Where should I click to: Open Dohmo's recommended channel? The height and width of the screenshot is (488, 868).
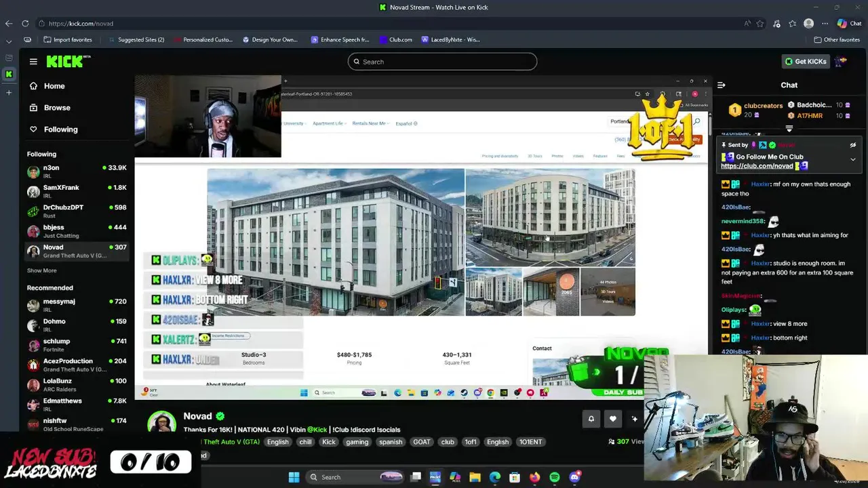tap(77, 325)
